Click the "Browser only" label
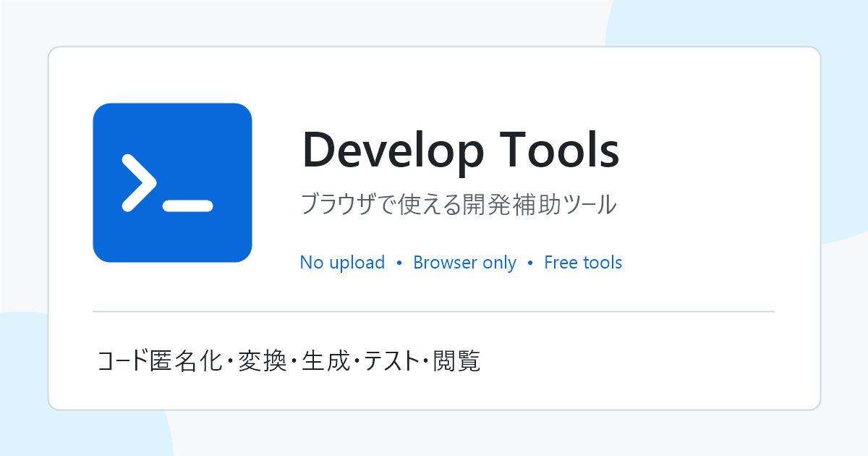This screenshot has height=456, width=868. (465, 262)
